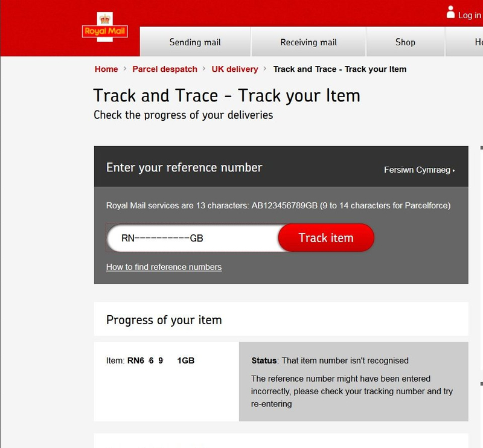Image resolution: width=483 pixels, height=448 pixels.
Task: Click the Track and Trace page title
Action: pyautogui.click(x=227, y=95)
